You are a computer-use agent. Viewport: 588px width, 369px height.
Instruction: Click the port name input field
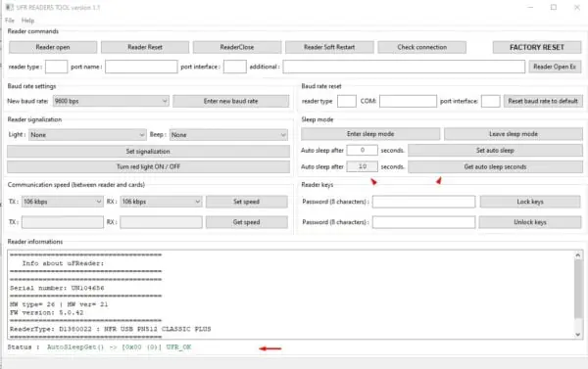click(141, 67)
